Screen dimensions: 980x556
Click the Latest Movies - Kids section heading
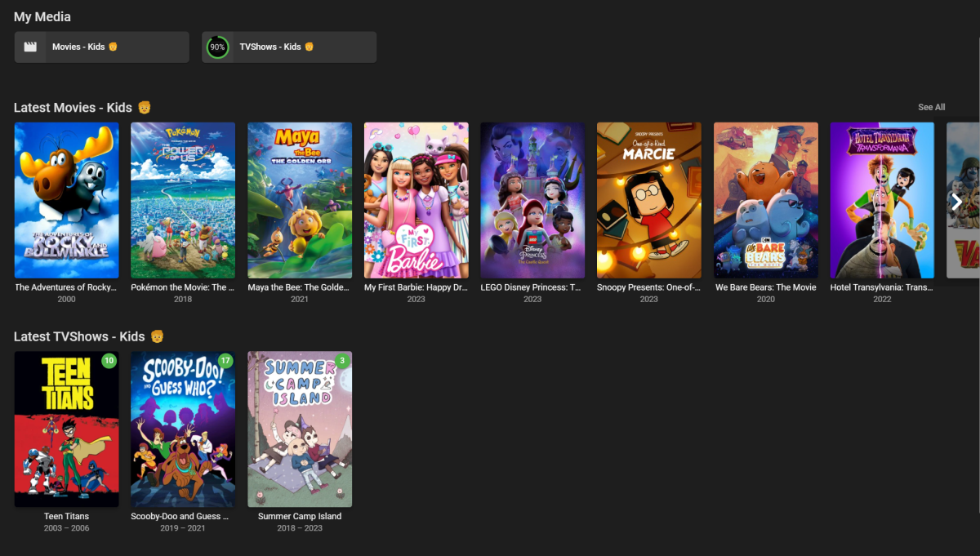click(x=82, y=108)
